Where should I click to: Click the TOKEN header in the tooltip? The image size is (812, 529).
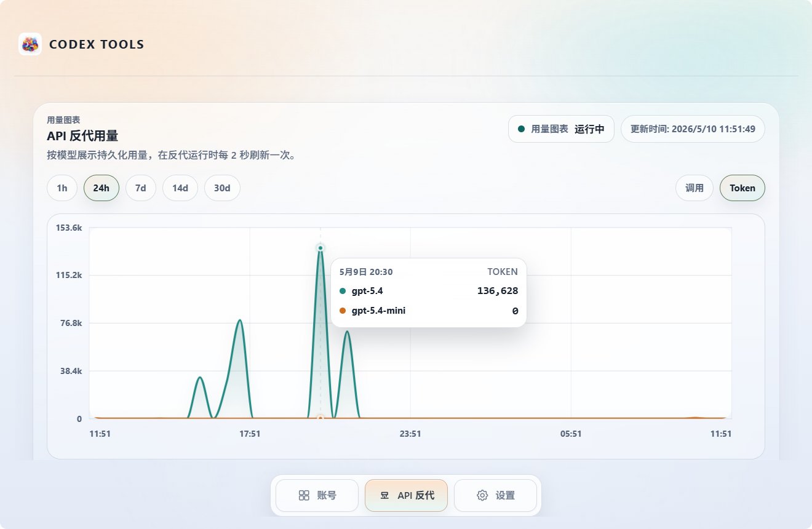tap(503, 271)
